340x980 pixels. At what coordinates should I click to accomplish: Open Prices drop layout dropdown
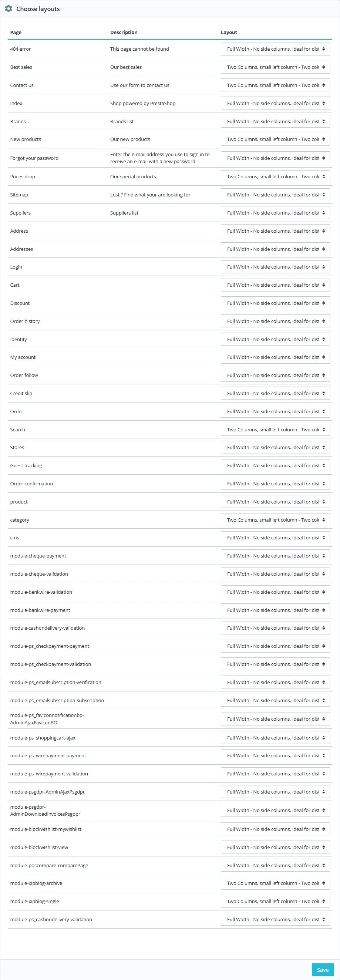pyautogui.click(x=275, y=176)
